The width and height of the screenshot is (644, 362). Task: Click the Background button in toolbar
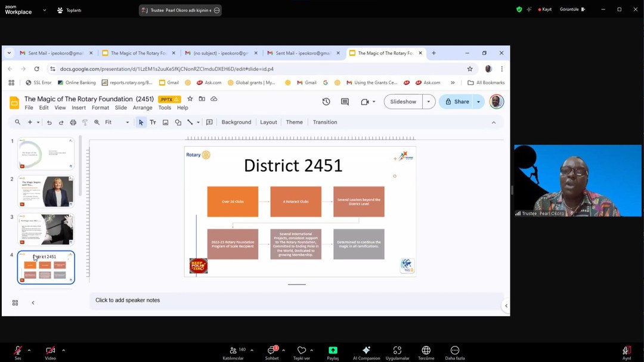click(x=236, y=122)
